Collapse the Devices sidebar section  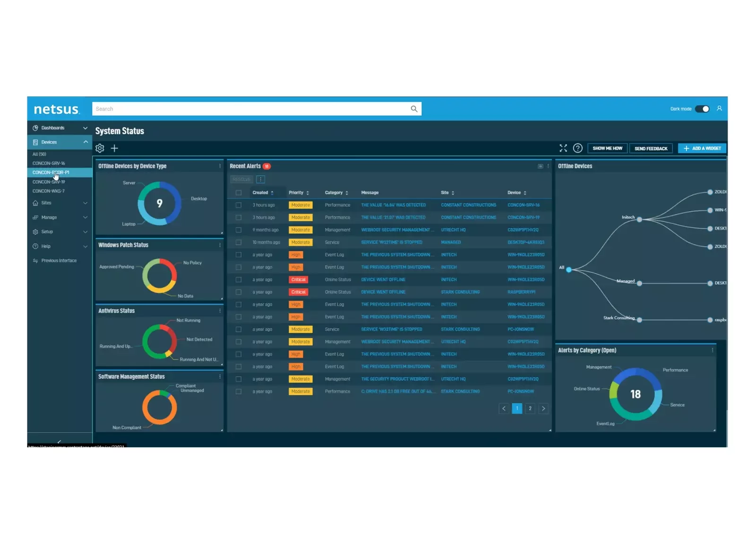click(86, 142)
